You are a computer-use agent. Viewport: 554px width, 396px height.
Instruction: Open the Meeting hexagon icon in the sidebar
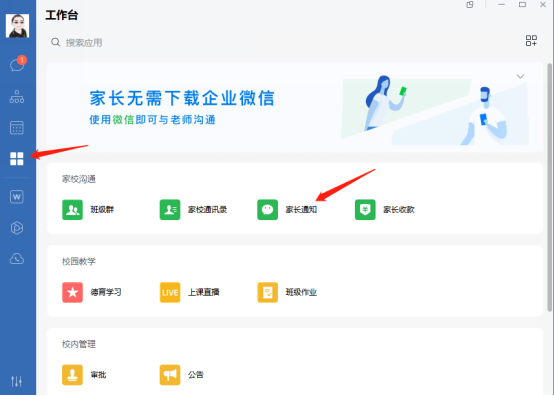(x=17, y=228)
